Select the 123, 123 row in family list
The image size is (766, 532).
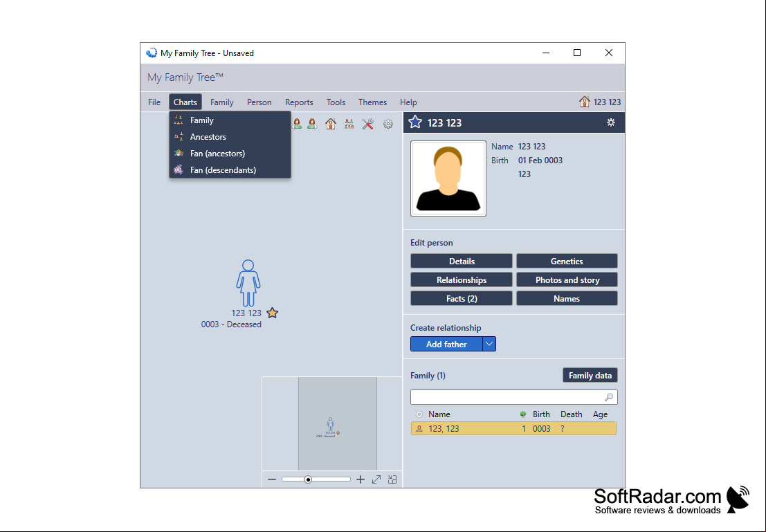tap(513, 428)
